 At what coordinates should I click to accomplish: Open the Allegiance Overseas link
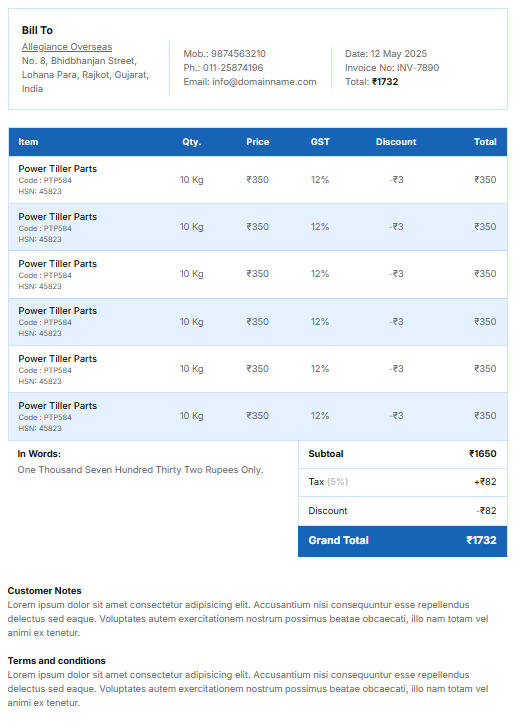(x=67, y=47)
